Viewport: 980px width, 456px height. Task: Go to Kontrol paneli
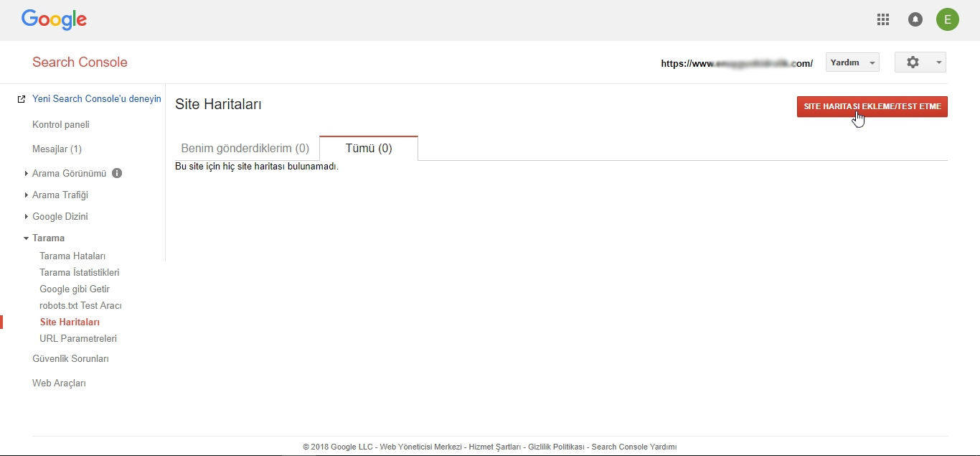point(61,124)
